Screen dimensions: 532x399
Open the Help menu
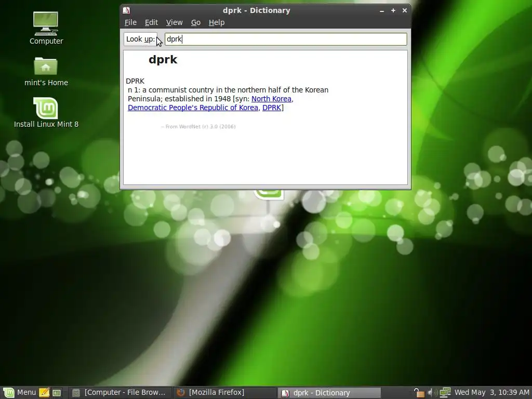point(217,22)
